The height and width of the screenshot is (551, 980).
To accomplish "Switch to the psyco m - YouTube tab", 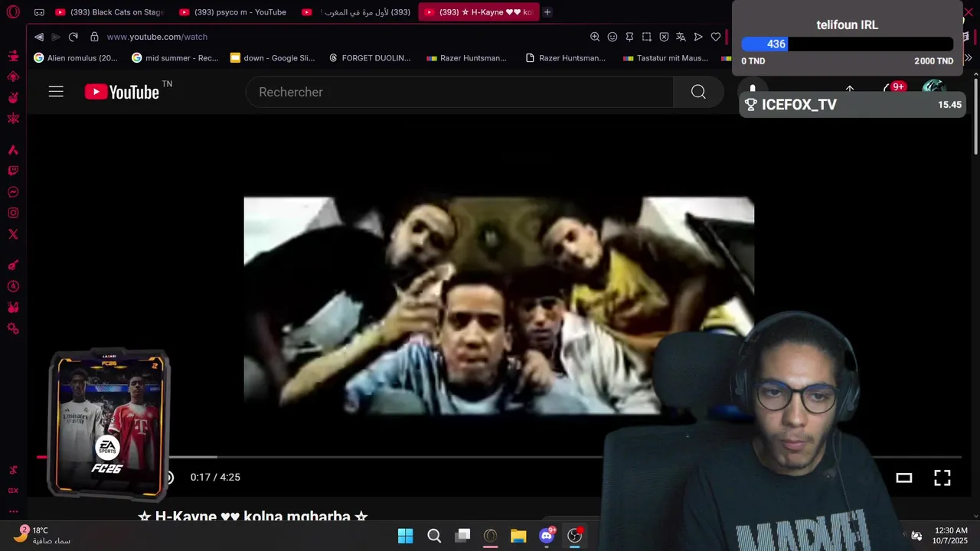I will [x=234, y=12].
